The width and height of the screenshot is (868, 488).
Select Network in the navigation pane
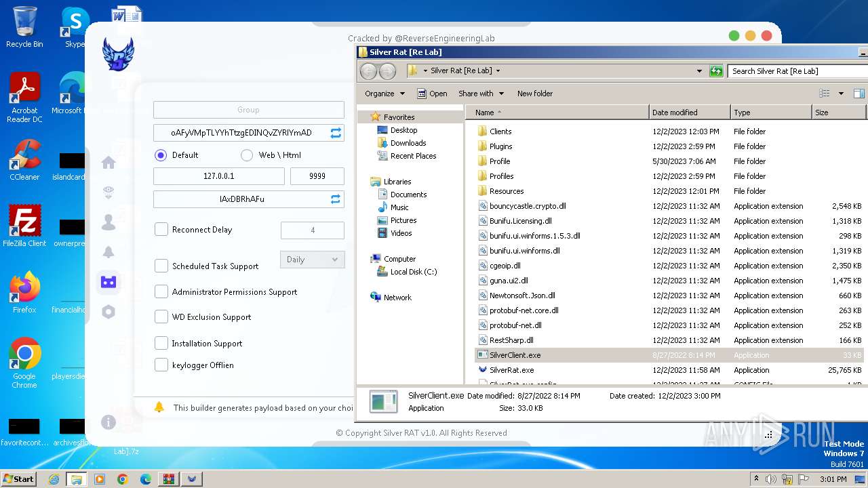tap(397, 298)
